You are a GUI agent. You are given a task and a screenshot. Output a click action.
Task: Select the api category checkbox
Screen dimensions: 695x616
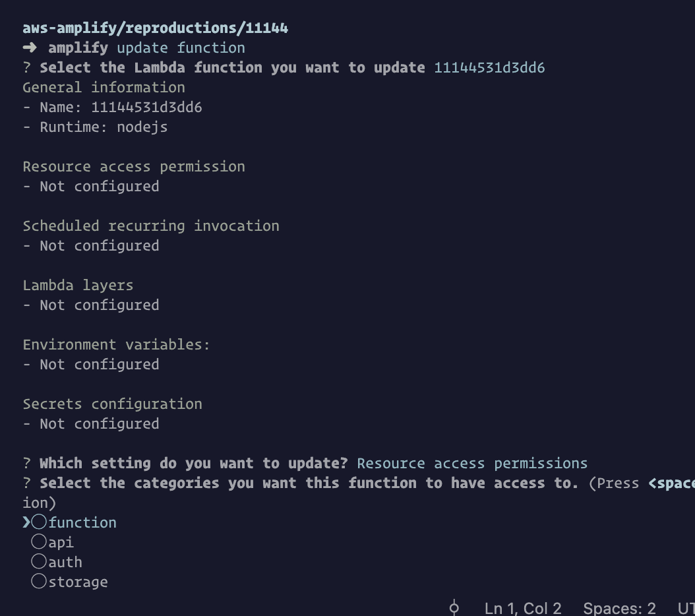click(39, 541)
